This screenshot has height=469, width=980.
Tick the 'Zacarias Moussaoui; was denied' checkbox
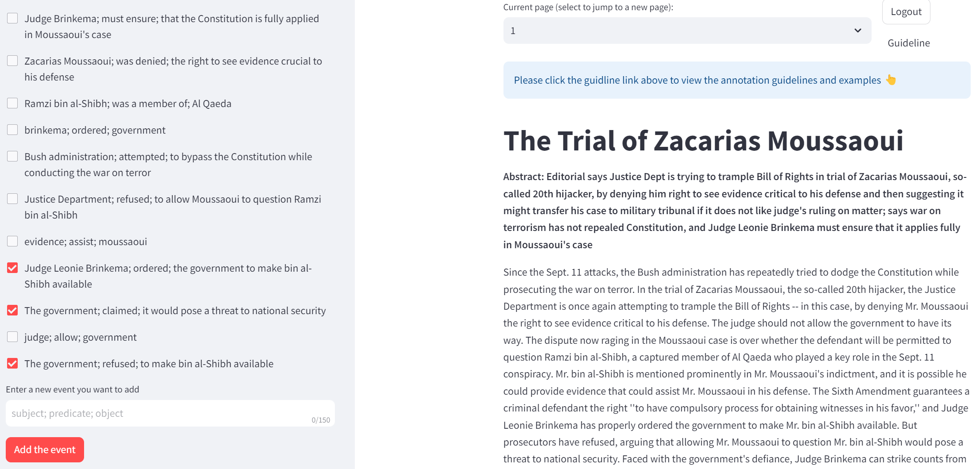[12, 61]
